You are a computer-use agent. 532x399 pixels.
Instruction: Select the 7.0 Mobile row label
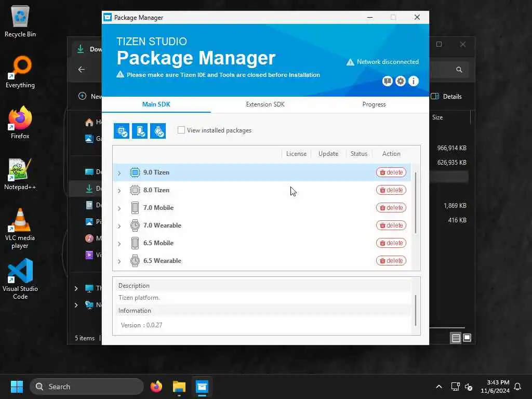point(158,208)
